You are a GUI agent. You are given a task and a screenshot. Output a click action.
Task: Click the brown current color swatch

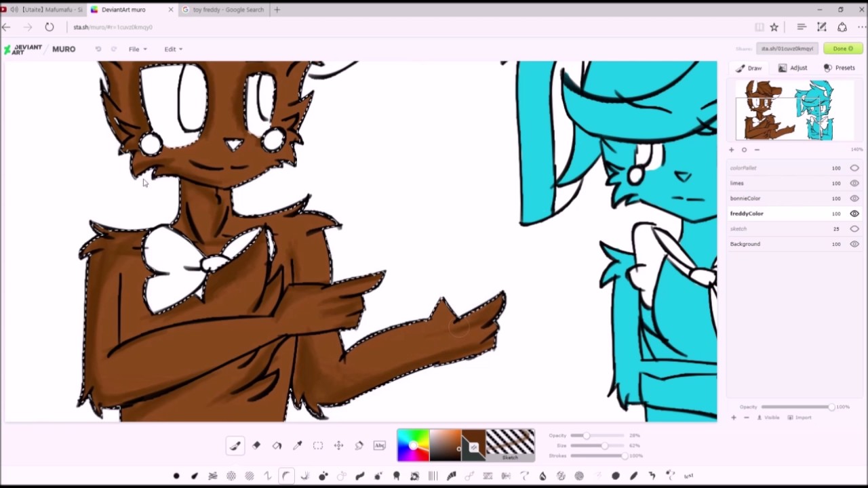click(x=473, y=445)
